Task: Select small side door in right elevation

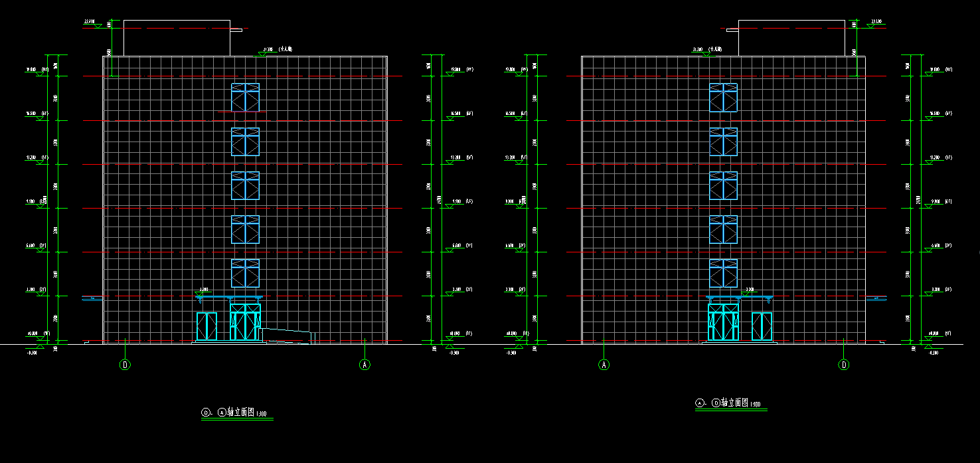Action: 762,326
